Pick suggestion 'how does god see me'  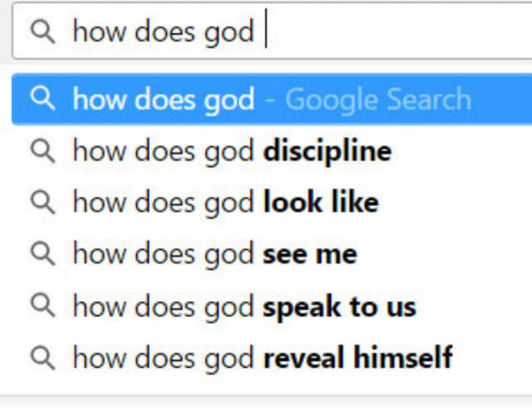pos(272,254)
